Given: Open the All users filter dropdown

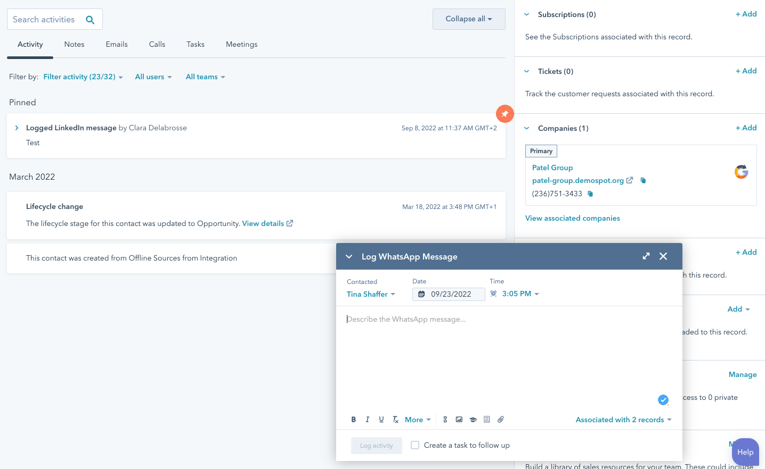Looking at the screenshot, I should [x=153, y=77].
